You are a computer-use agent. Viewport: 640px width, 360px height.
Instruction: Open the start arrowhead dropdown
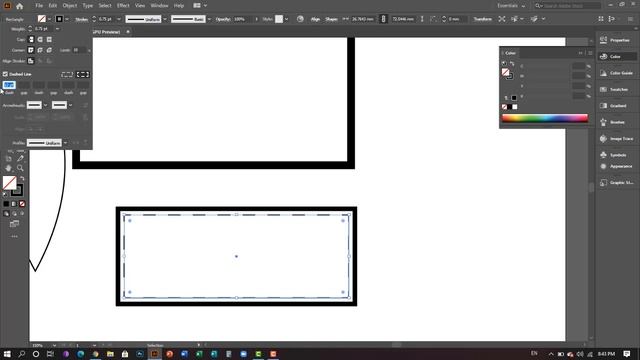[x=45, y=105]
